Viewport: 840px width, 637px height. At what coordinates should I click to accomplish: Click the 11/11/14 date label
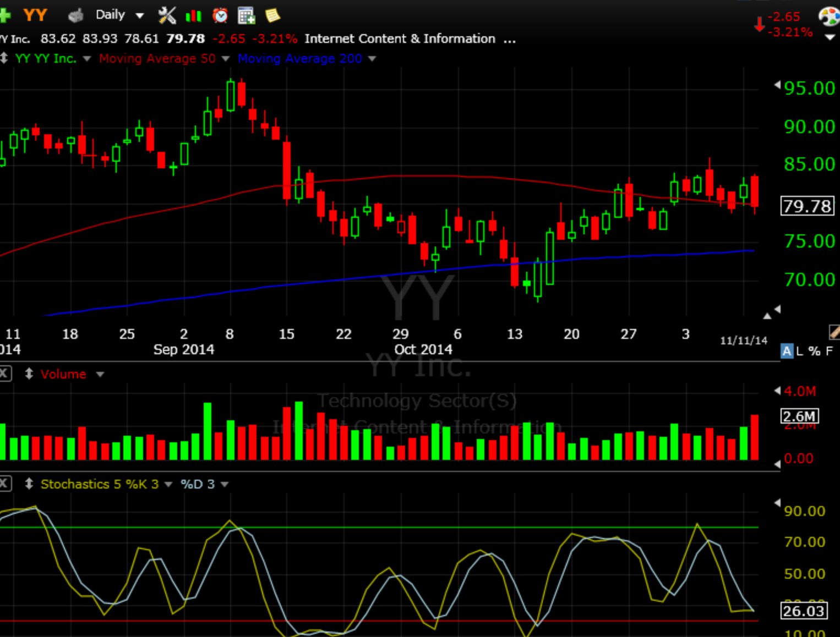click(x=744, y=341)
